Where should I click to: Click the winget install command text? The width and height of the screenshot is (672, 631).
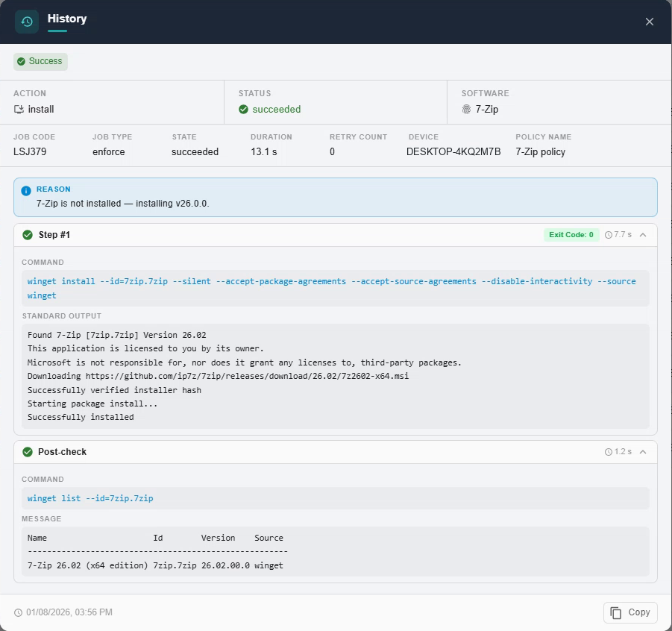pos(332,288)
